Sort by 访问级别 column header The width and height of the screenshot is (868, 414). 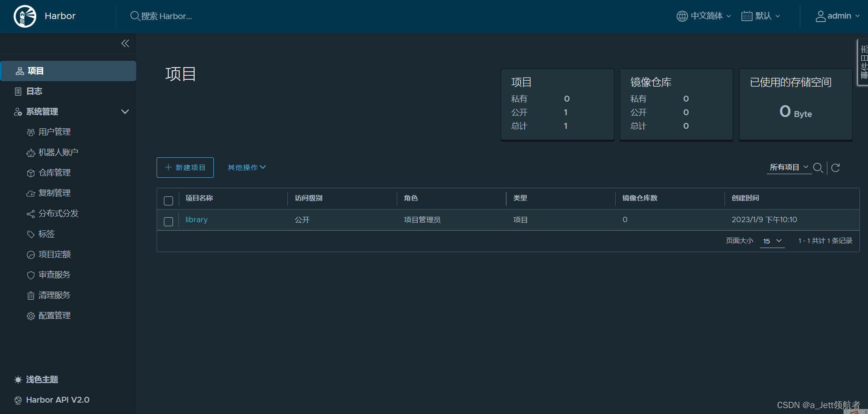coord(309,198)
